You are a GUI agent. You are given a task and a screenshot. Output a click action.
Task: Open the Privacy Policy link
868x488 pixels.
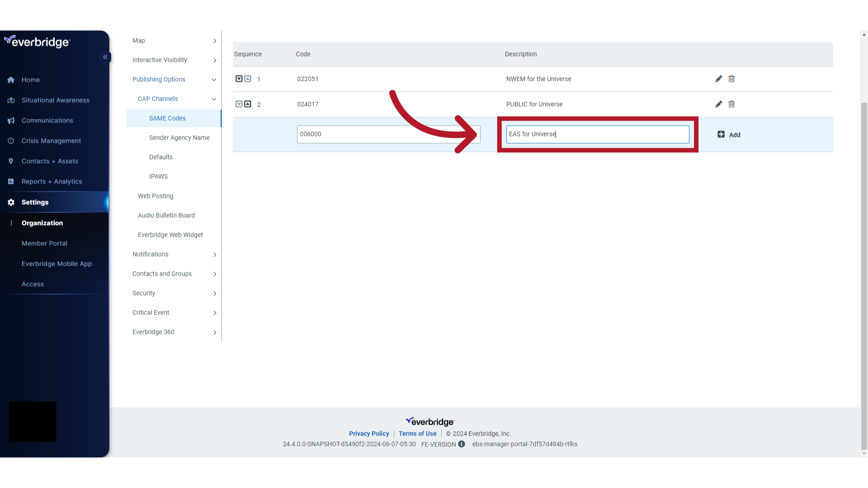tap(369, 433)
